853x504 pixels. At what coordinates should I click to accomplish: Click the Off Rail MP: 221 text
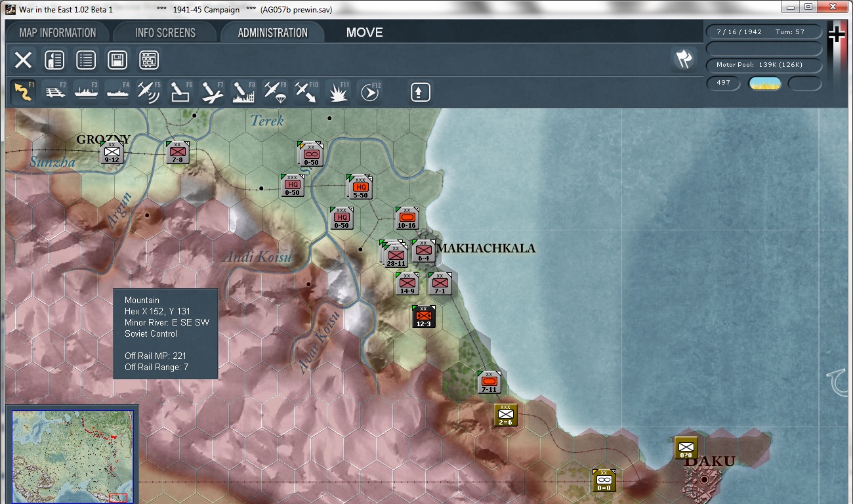156,356
